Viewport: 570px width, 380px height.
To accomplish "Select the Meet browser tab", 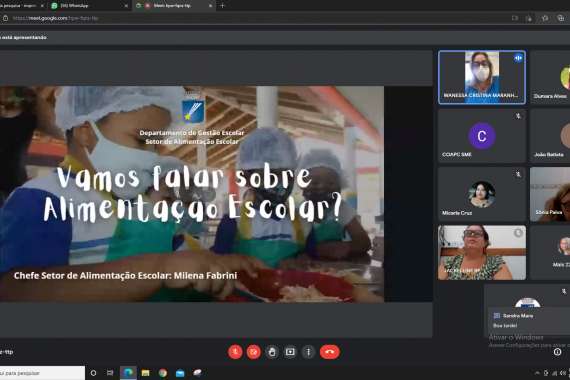I will (174, 6).
